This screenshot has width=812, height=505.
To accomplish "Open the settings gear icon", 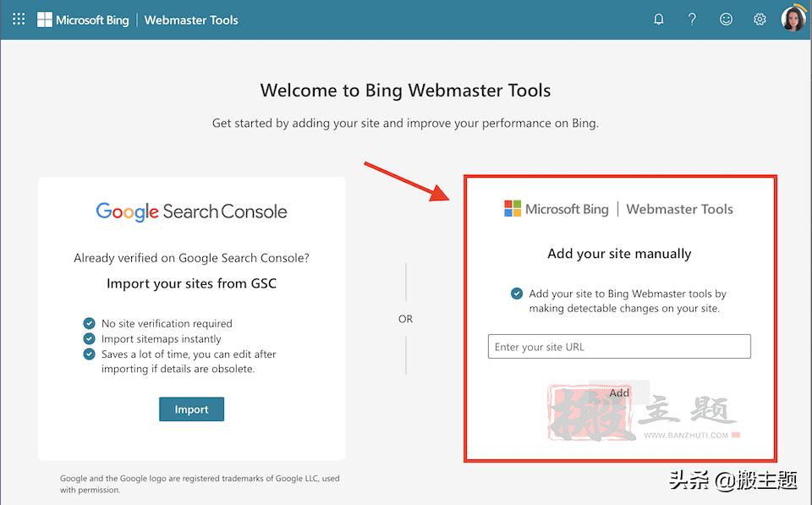I will [x=760, y=19].
